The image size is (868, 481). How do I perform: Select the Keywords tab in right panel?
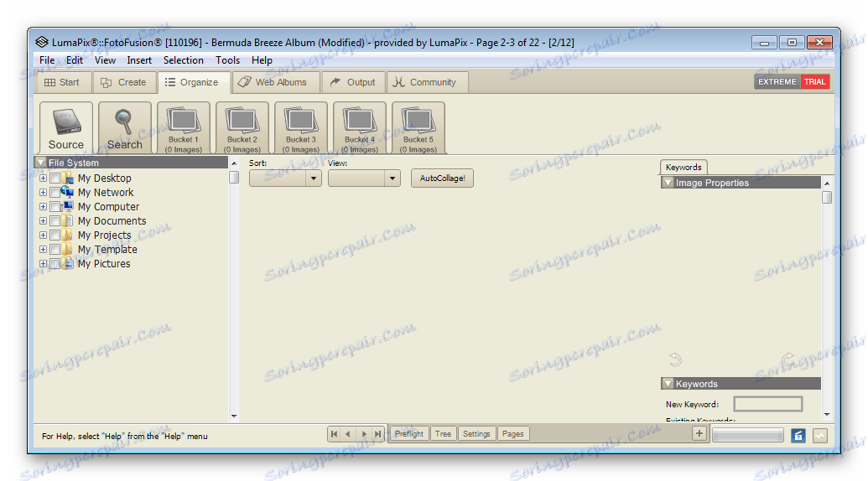click(x=683, y=167)
